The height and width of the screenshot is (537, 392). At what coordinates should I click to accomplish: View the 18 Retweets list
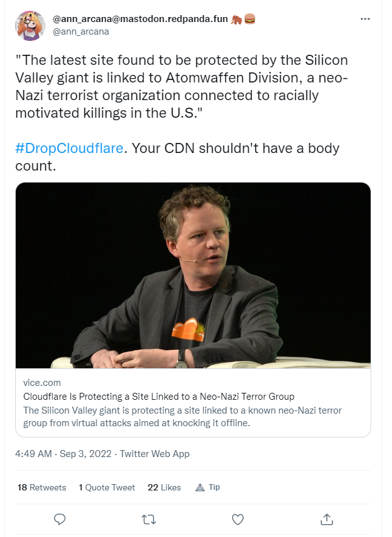point(42,487)
